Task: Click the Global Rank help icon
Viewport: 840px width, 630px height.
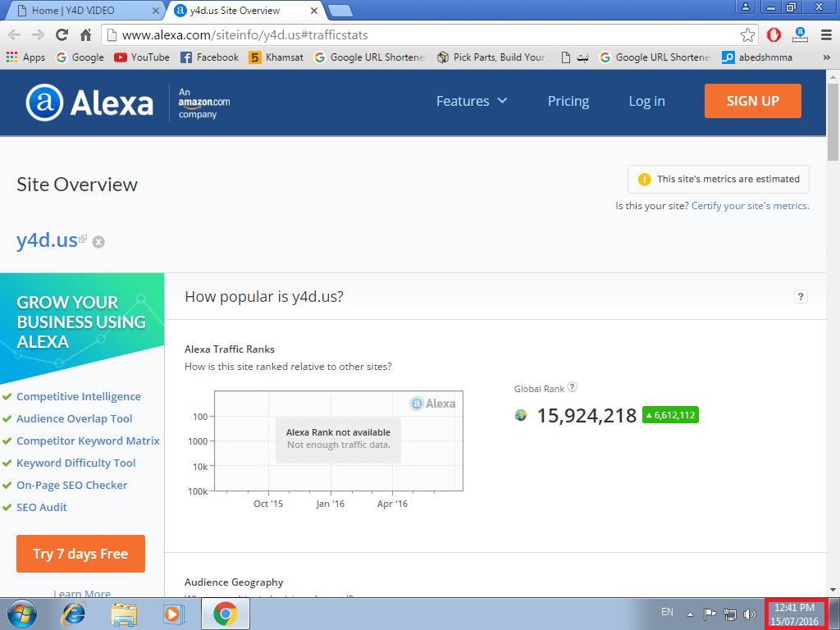Action: click(572, 387)
